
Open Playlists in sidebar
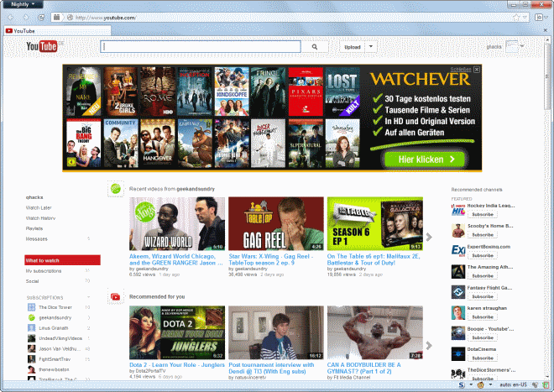(34, 228)
